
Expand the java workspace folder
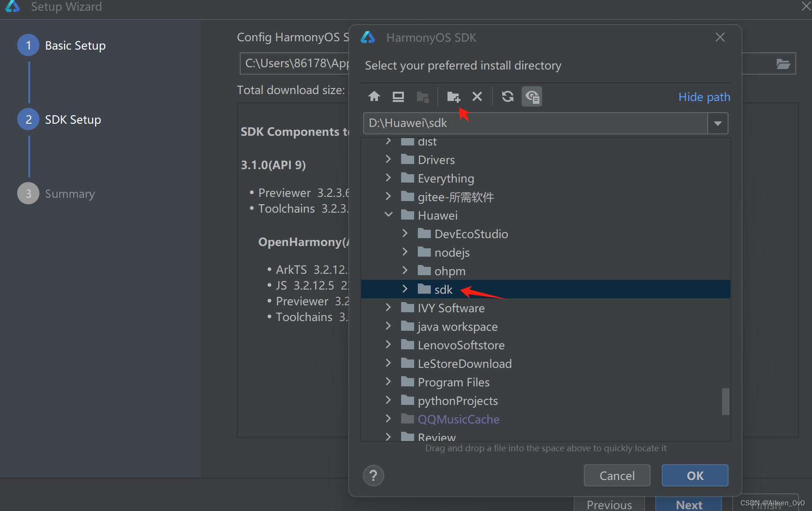388,326
